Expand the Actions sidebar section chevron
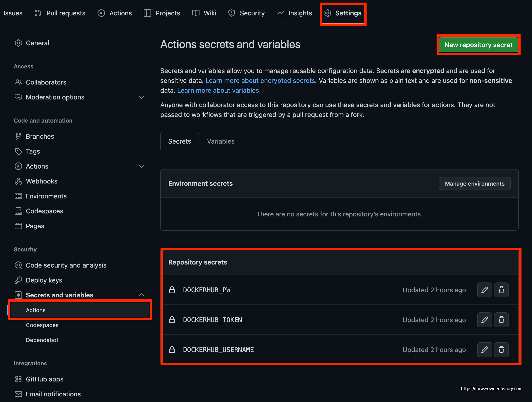Viewport: 532px width, 402px height. [142, 166]
